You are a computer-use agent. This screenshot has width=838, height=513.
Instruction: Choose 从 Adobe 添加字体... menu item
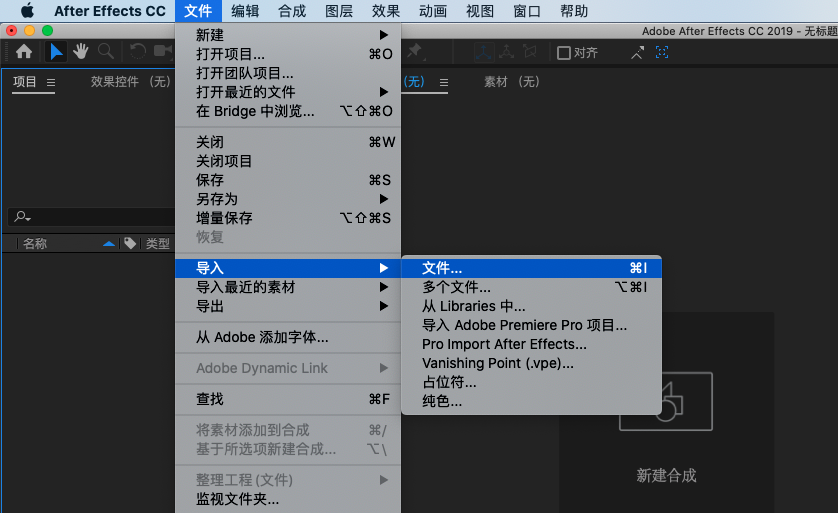[288, 337]
